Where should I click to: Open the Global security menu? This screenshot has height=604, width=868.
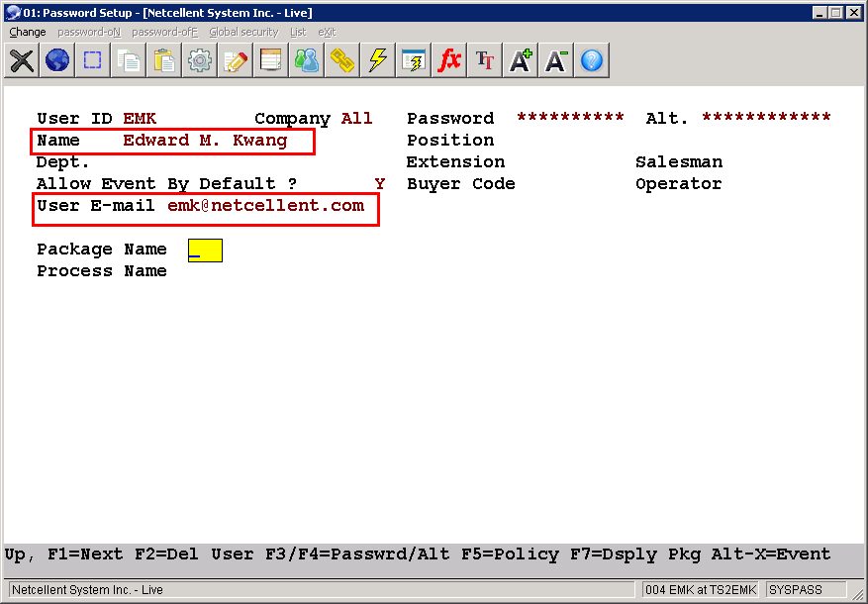point(243,32)
